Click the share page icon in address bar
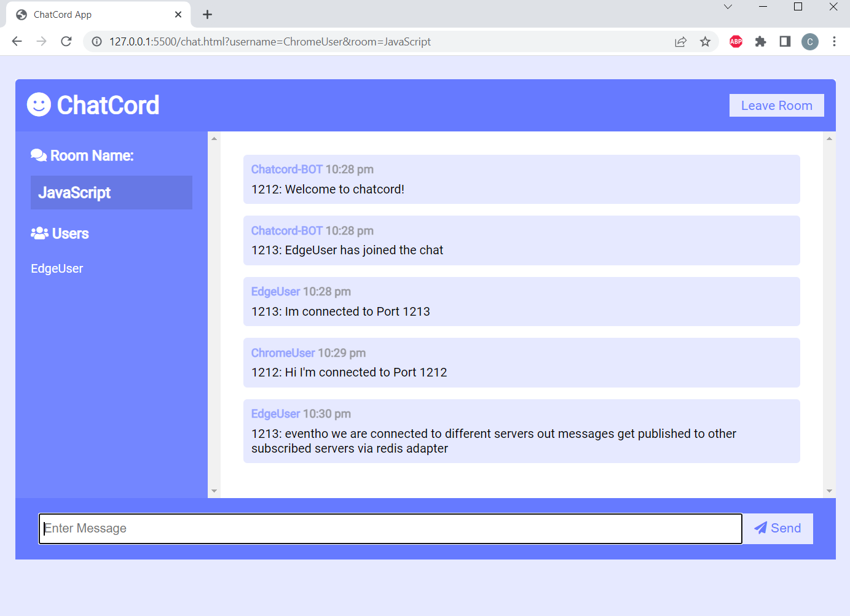This screenshot has height=616, width=850. click(680, 42)
